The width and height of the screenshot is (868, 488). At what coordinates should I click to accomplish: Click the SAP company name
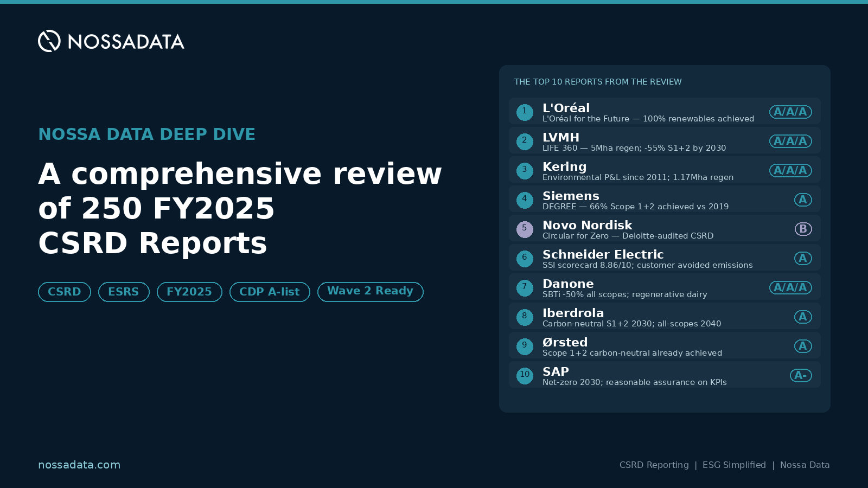pyautogui.click(x=556, y=371)
